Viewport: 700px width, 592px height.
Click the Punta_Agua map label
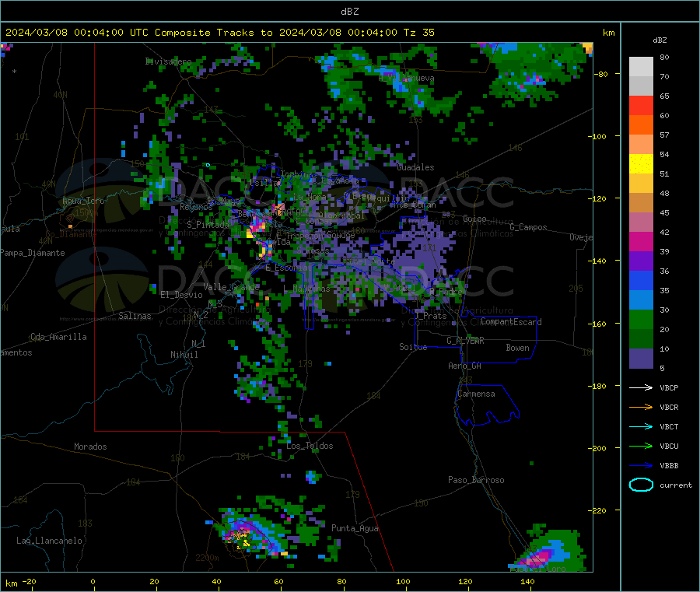[355, 528]
